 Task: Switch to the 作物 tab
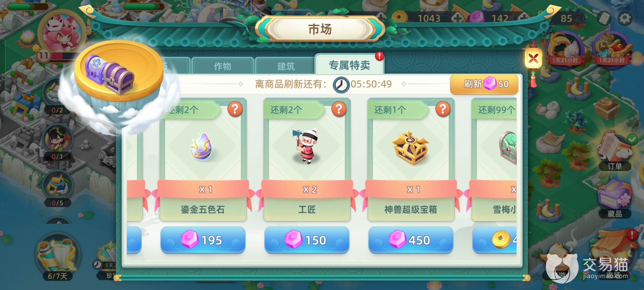coord(222,66)
